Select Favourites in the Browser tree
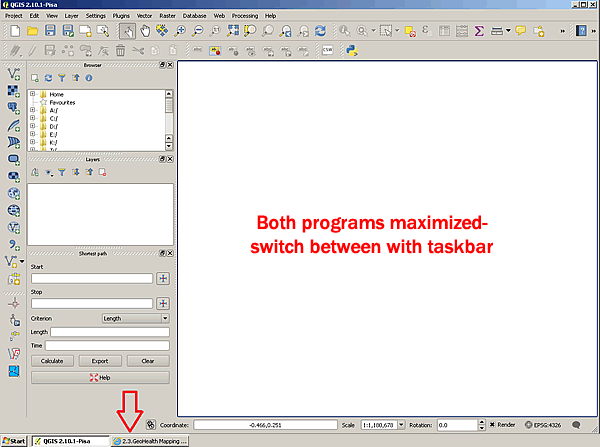This screenshot has height=447, width=600. click(x=62, y=102)
